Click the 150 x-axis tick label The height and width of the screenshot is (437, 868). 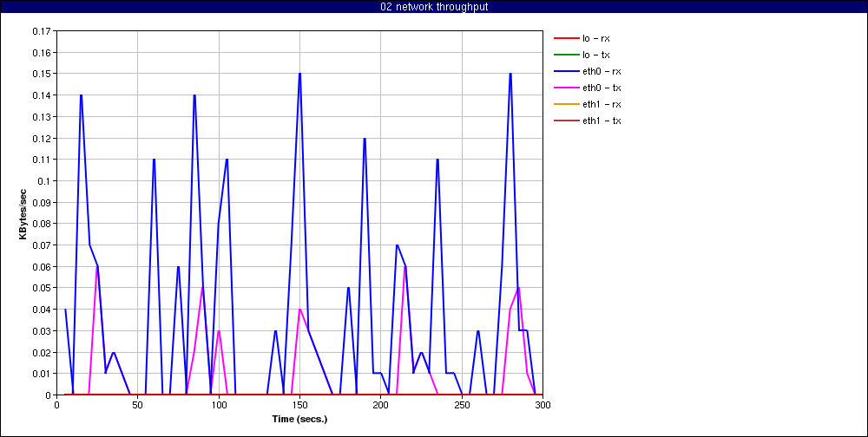[299, 404]
